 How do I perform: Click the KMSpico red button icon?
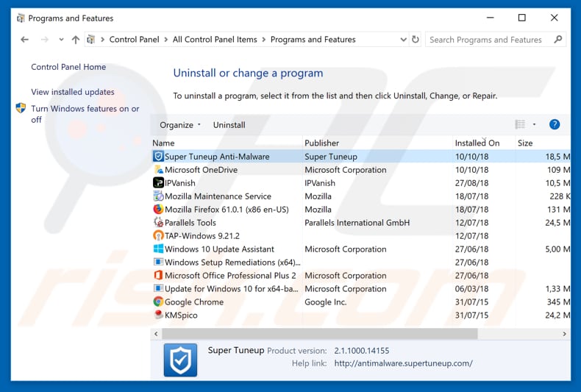[158, 315]
